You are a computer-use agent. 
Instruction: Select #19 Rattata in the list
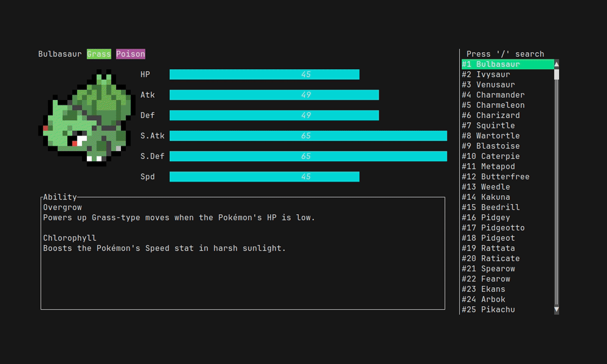[508, 248]
